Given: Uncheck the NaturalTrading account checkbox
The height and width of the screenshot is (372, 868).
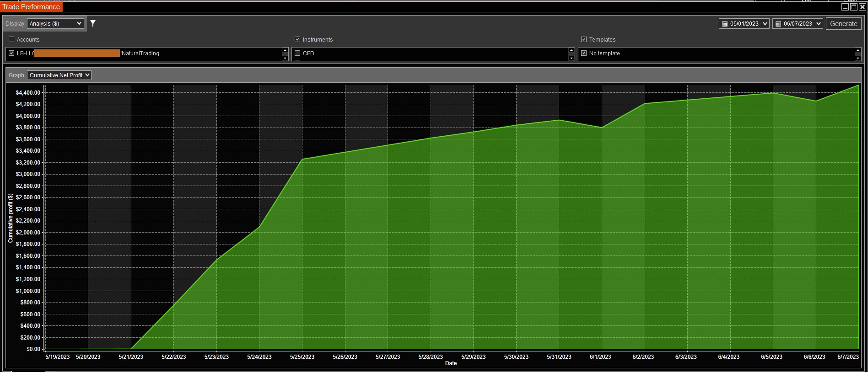Looking at the screenshot, I should [12, 53].
